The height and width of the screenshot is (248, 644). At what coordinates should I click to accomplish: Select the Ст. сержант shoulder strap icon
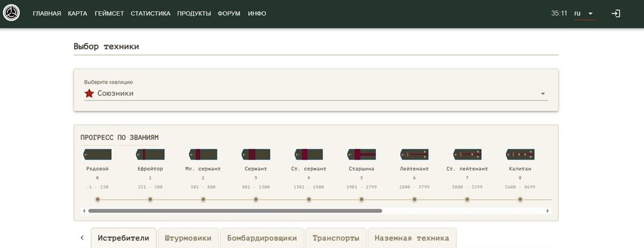pyautogui.click(x=308, y=155)
